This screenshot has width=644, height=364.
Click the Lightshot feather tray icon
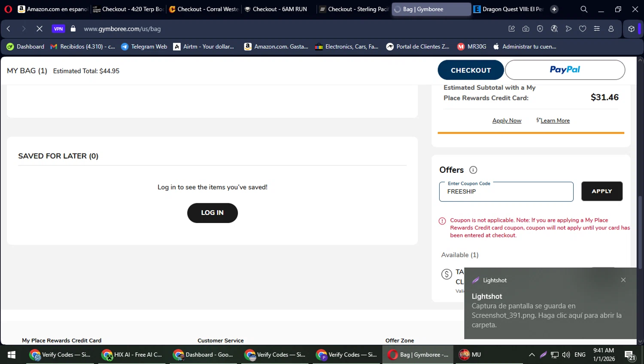[543, 355]
